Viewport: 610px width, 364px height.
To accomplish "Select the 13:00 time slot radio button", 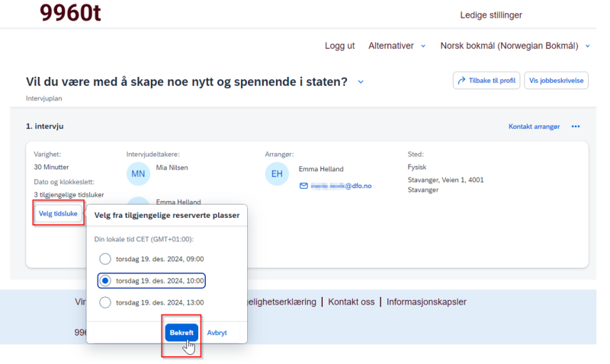I will (105, 302).
